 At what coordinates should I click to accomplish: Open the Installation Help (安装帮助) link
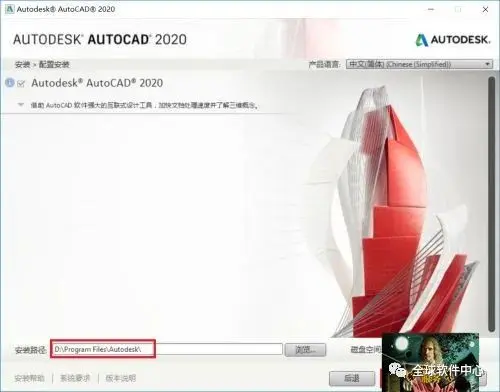29,378
